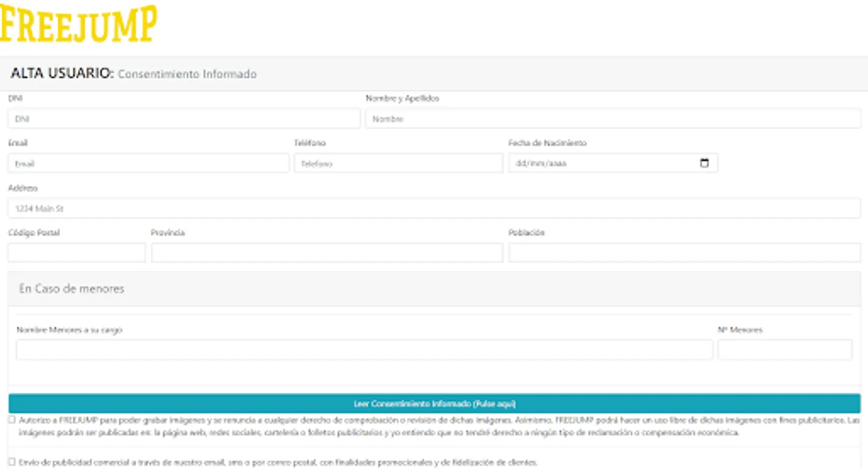Click the Nombre y Apellidos field

tap(613, 119)
